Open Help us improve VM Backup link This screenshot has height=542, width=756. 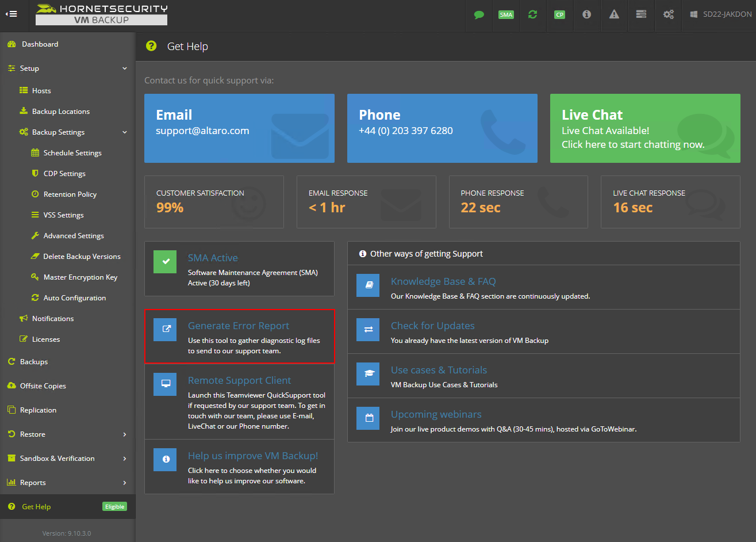tap(253, 456)
